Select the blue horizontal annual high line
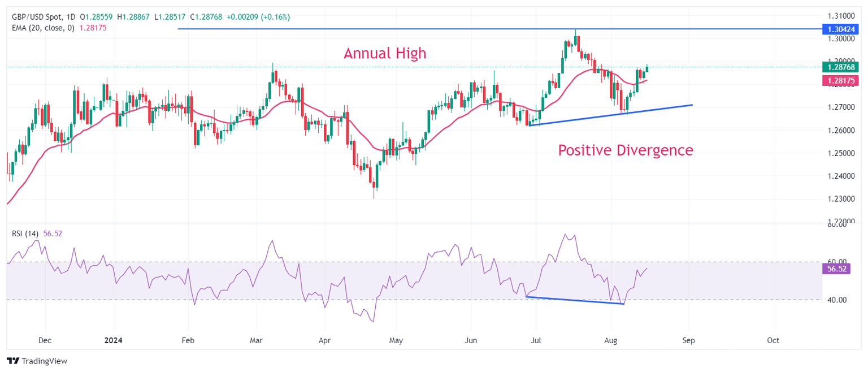 coord(396,29)
